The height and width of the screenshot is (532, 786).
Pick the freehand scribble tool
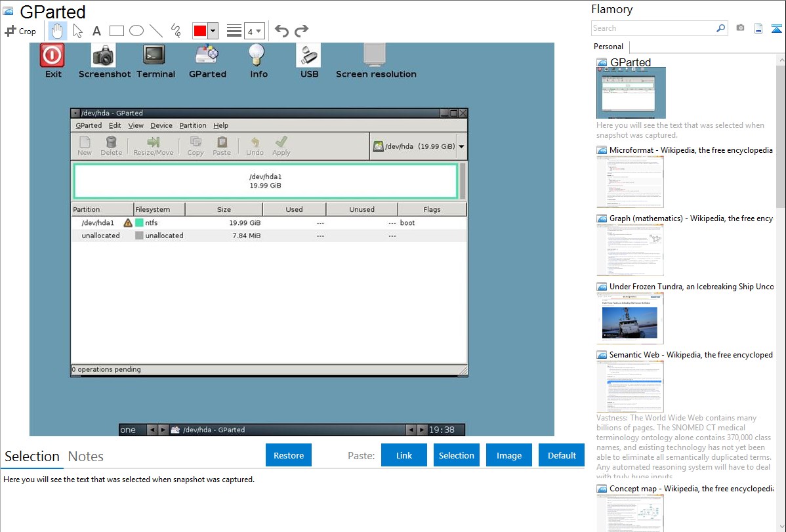coord(176,31)
